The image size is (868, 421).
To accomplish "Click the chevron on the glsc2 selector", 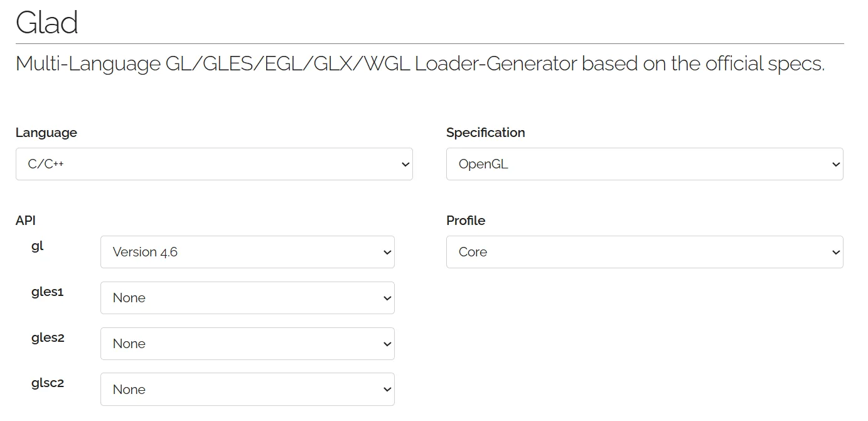I will click(386, 389).
